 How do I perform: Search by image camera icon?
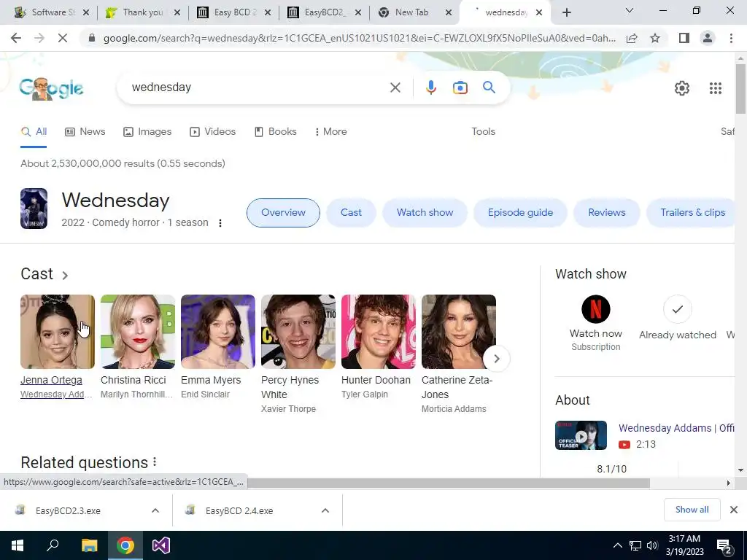coord(460,87)
